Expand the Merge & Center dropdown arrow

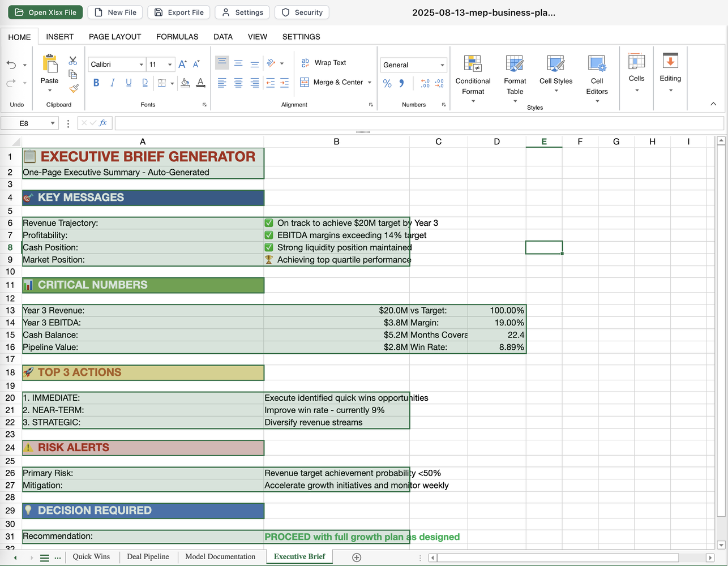[370, 83]
